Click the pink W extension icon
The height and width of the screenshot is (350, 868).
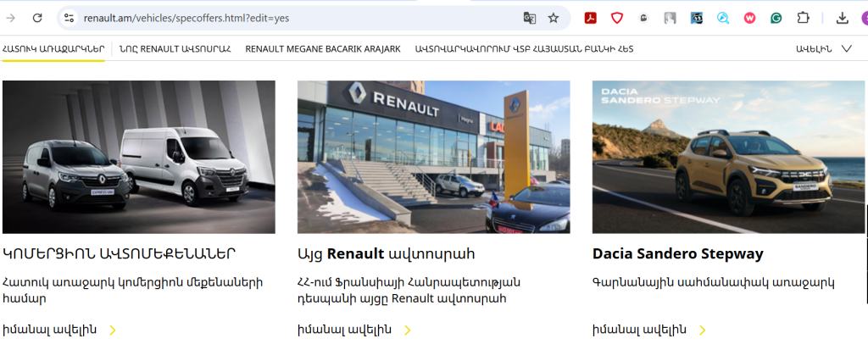(x=749, y=19)
